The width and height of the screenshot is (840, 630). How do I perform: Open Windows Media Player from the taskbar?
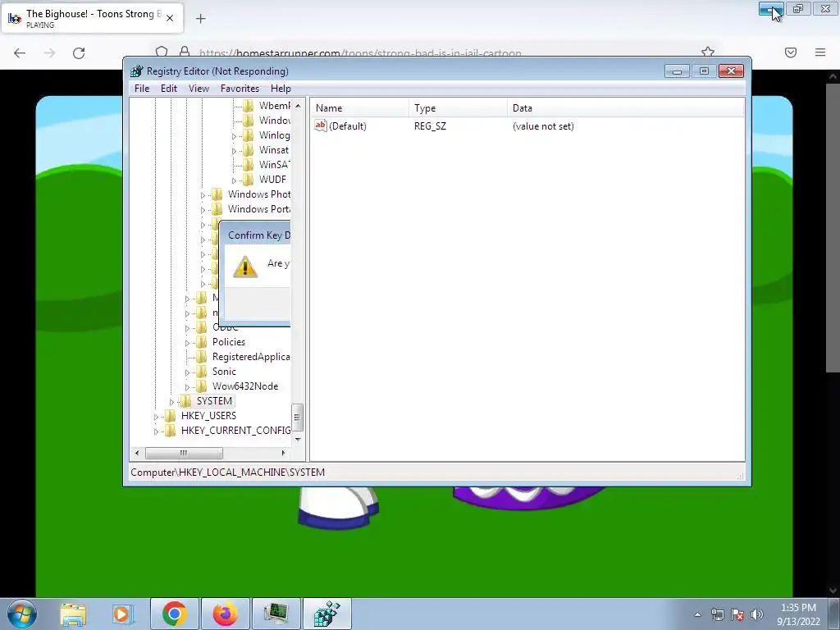[x=122, y=614]
